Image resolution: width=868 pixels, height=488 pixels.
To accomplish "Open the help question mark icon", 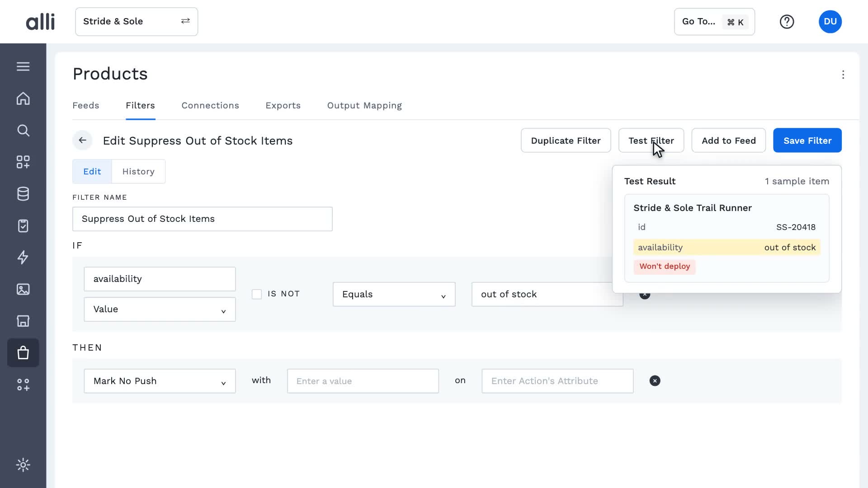I will pyautogui.click(x=787, y=22).
